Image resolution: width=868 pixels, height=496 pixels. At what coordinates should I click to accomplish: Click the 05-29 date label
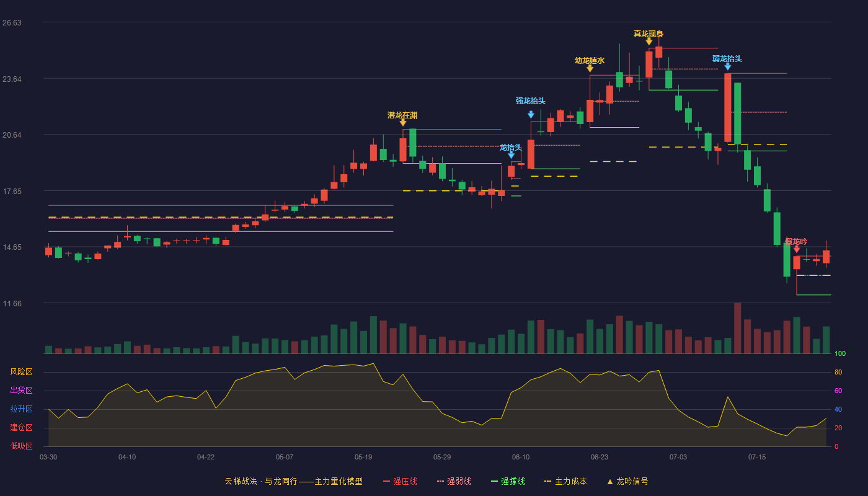[x=442, y=457]
